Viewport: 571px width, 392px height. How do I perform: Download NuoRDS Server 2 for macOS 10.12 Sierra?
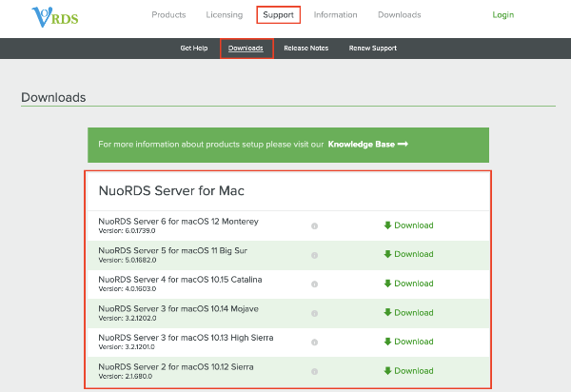(408, 371)
